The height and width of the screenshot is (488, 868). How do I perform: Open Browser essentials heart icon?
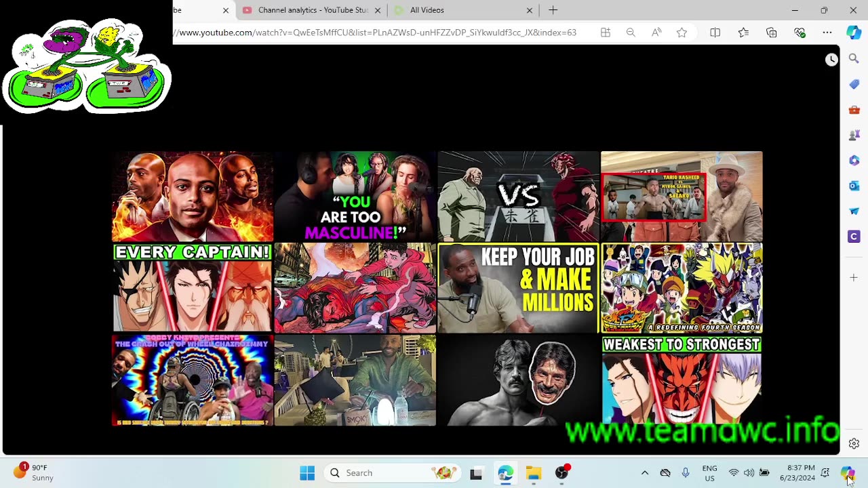click(x=800, y=33)
